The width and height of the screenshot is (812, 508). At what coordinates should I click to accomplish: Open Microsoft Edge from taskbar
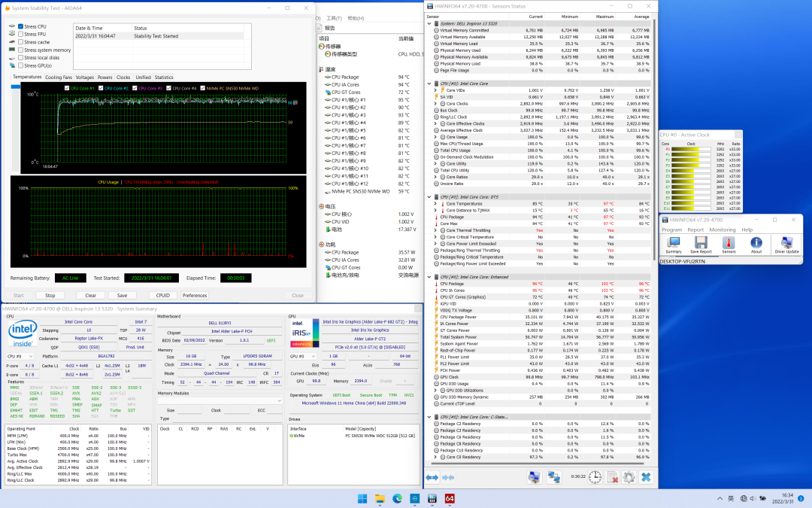pyautogui.click(x=397, y=498)
